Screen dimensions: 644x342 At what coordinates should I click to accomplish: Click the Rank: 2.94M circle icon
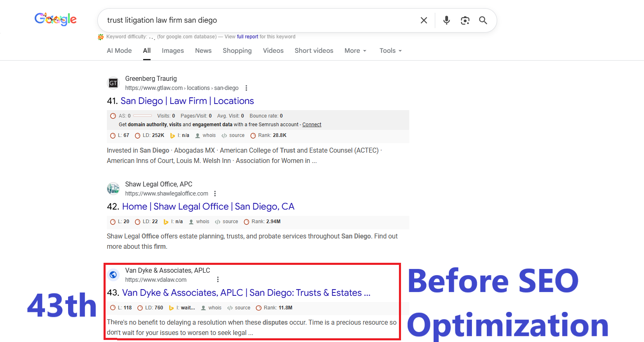(247, 222)
